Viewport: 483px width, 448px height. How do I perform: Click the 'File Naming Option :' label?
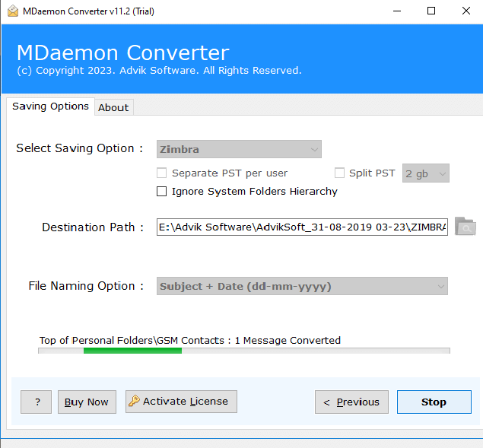86,286
